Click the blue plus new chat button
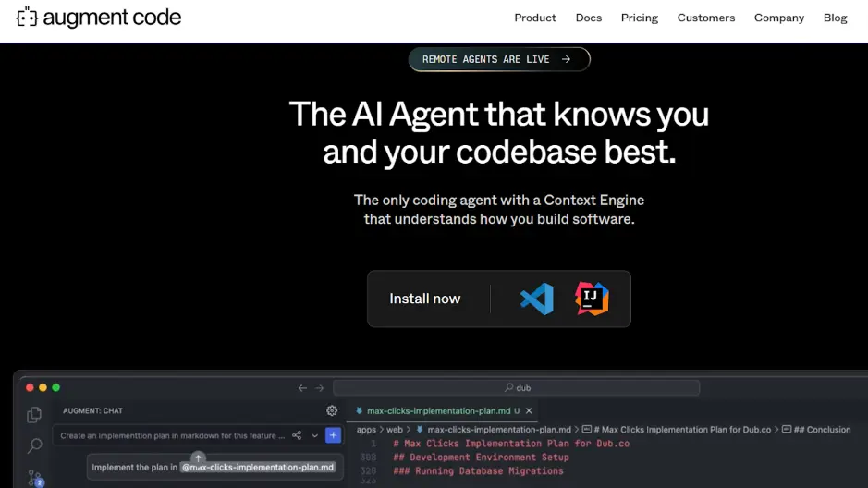Image resolution: width=868 pixels, height=488 pixels. pos(334,435)
